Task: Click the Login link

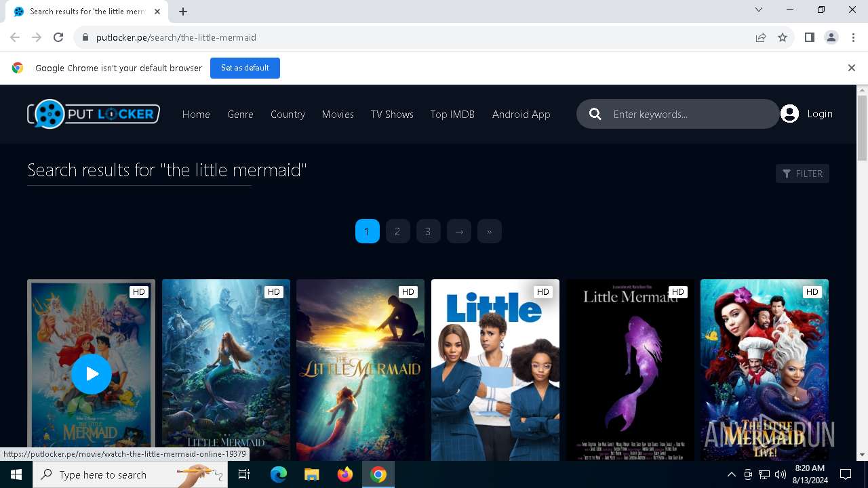Action: (820, 114)
